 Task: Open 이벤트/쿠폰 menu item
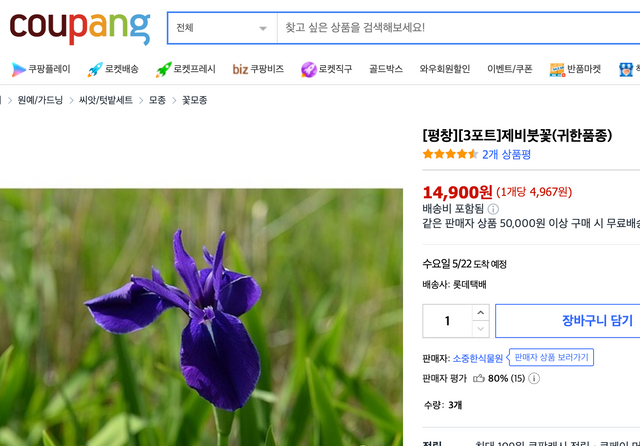coord(510,69)
